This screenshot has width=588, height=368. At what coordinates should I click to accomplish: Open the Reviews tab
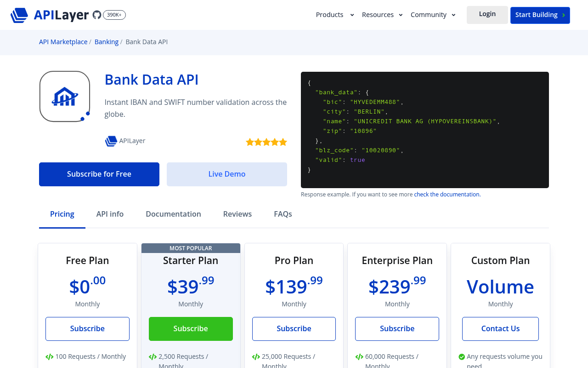coord(237,214)
